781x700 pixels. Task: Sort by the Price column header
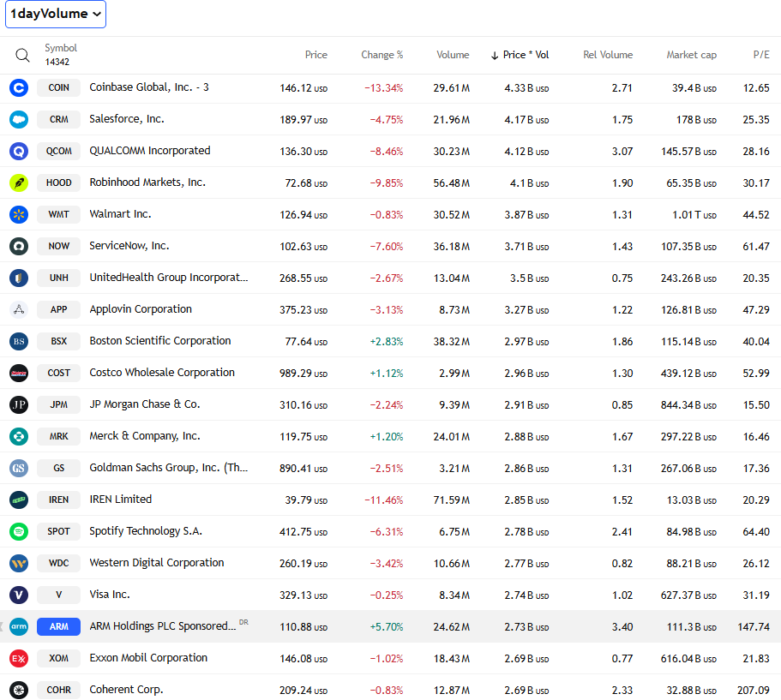coord(315,55)
